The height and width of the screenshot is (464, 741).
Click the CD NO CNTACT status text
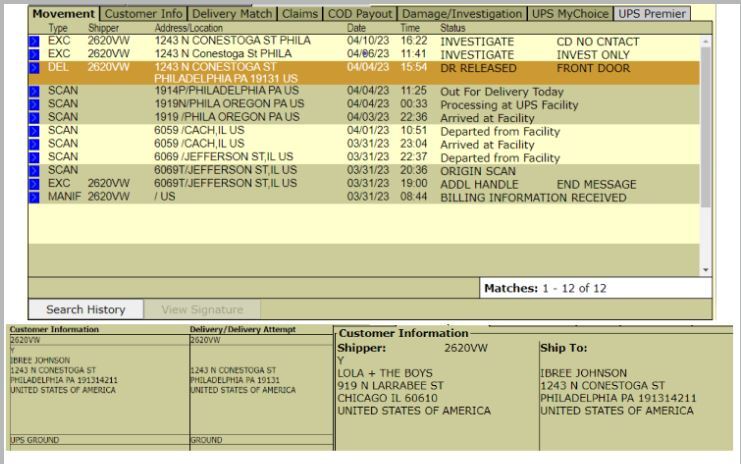click(598, 42)
